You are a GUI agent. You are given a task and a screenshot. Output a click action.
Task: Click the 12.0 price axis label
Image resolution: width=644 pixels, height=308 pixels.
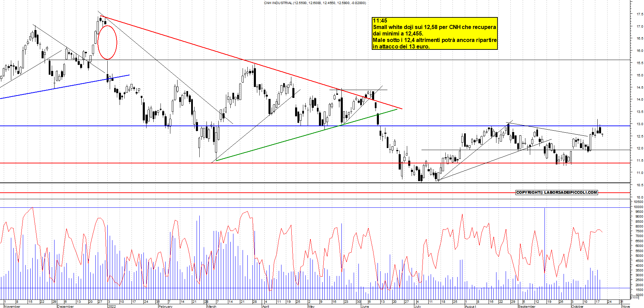tap(640, 148)
